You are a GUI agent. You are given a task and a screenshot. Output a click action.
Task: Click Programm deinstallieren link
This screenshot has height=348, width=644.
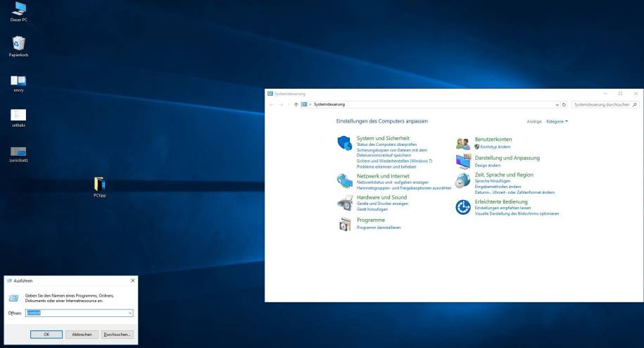378,228
